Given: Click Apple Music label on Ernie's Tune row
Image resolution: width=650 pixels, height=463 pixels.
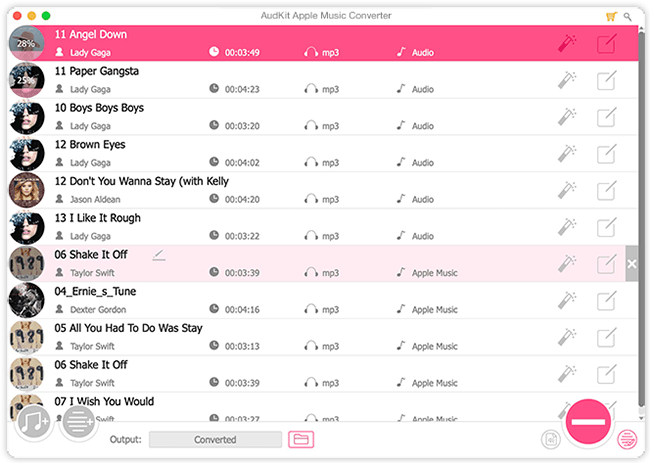Looking at the screenshot, I should pos(434,310).
